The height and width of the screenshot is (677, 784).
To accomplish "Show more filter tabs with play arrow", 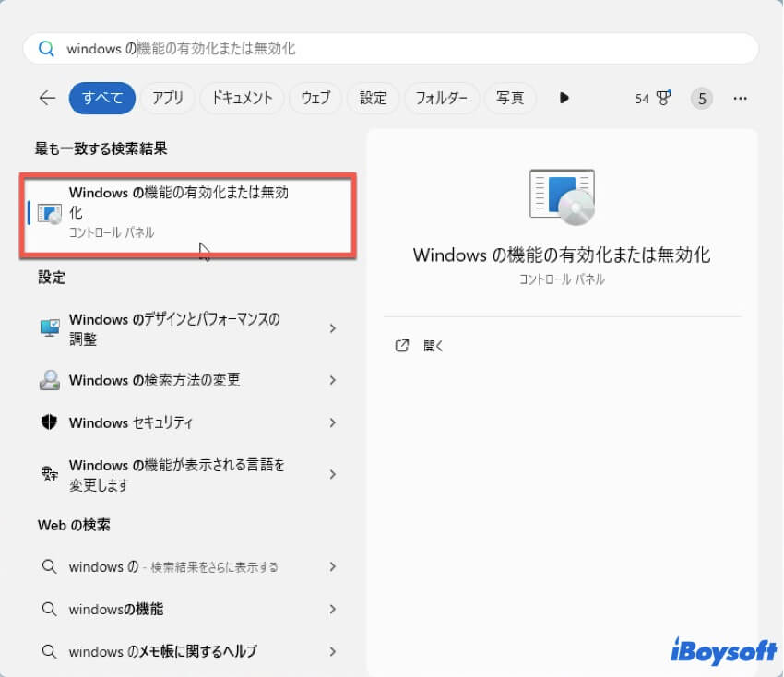I will tap(564, 98).
